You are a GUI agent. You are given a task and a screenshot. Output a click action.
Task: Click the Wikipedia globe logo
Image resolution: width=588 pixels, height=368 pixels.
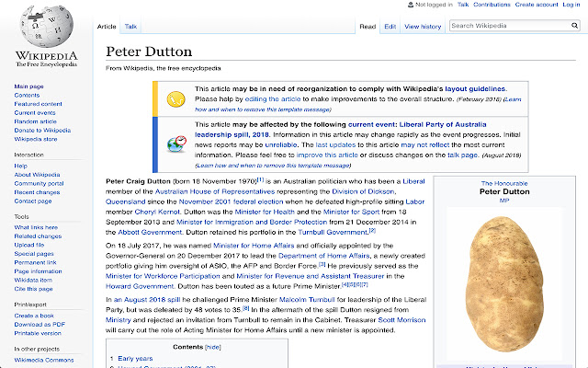(x=47, y=27)
